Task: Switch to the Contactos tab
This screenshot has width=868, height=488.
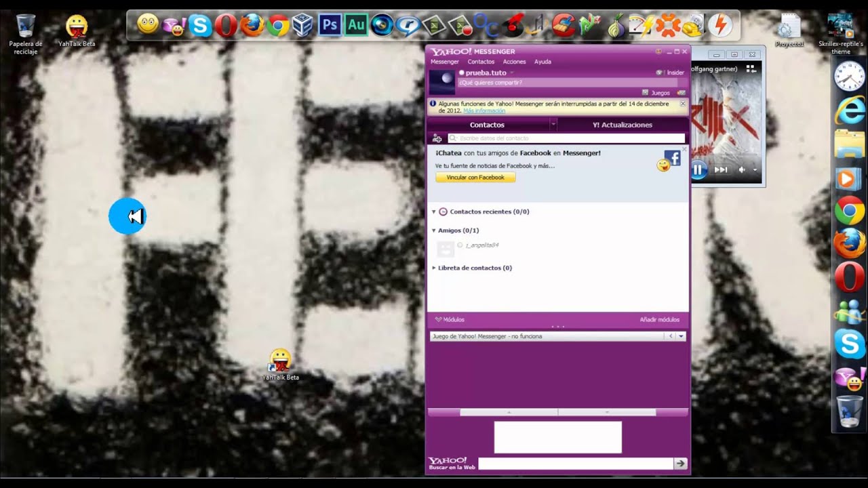Action: tap(488, 125)
